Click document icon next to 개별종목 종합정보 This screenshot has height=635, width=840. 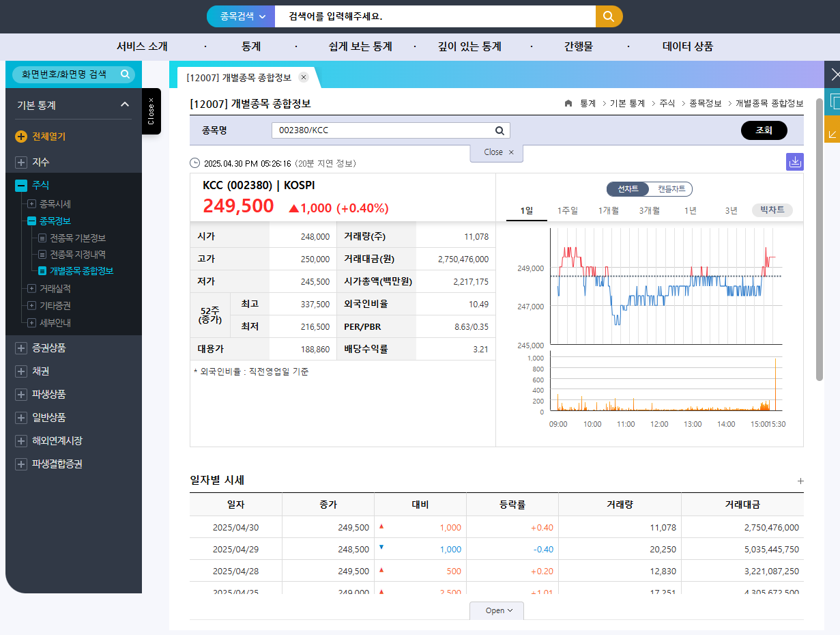pos(42,271)
